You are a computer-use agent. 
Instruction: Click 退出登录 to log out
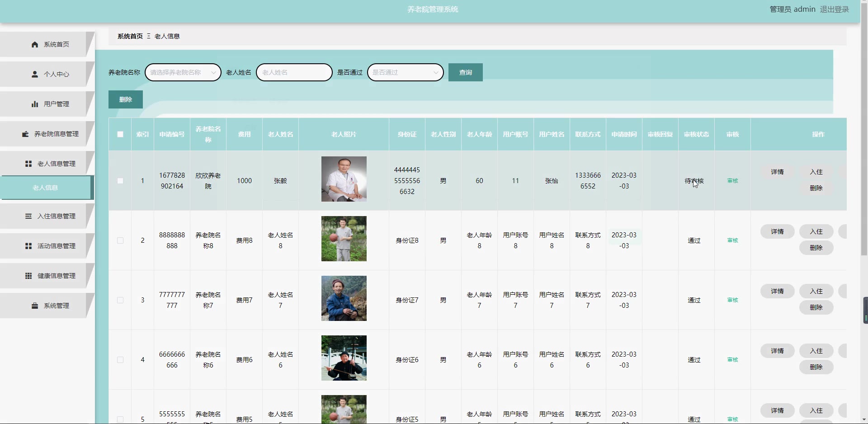coord(834,9)
